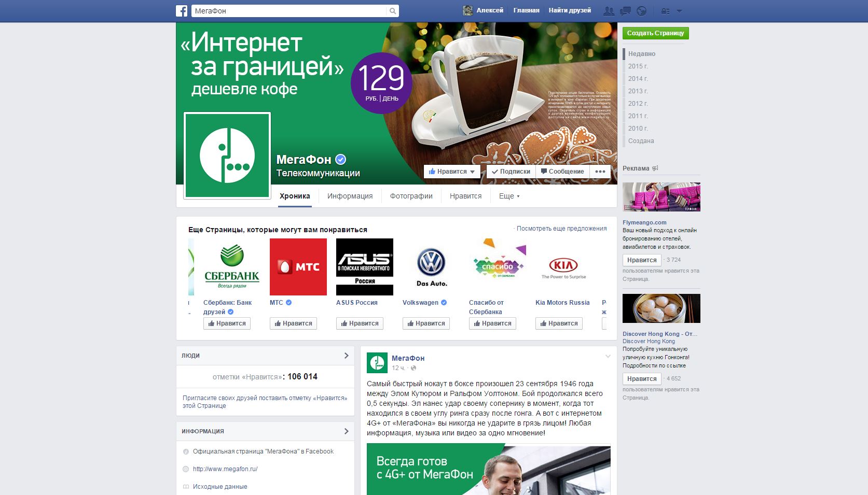Expand the Еще tab dropdown
This screenshot has height=495, width=868.
click(509, 196)
